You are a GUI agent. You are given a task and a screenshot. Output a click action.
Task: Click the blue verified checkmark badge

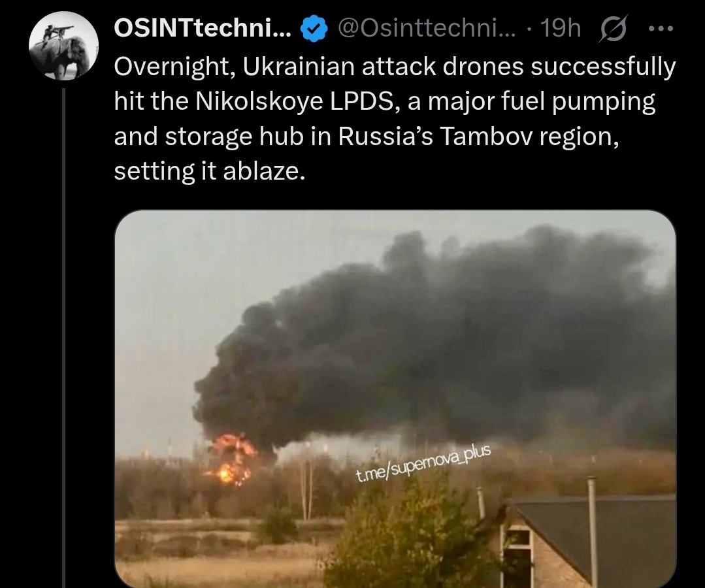coord(313,29)
